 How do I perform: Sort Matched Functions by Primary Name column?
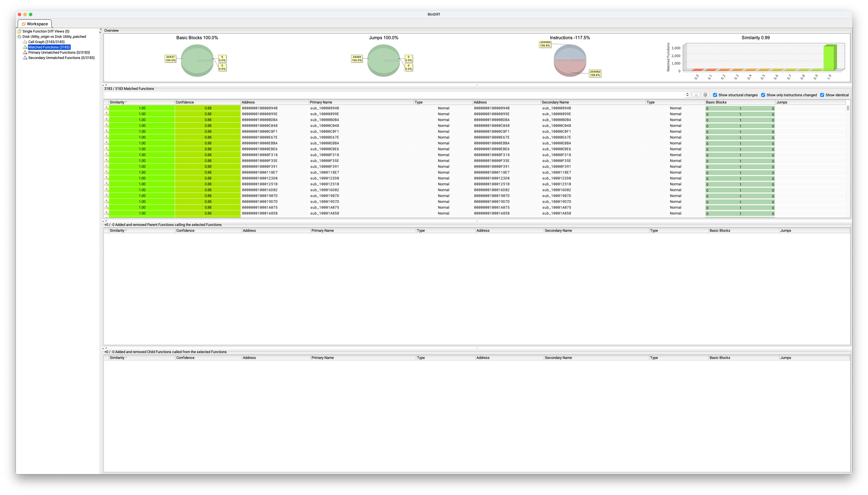pyautogui.click(x=361, y=102)
